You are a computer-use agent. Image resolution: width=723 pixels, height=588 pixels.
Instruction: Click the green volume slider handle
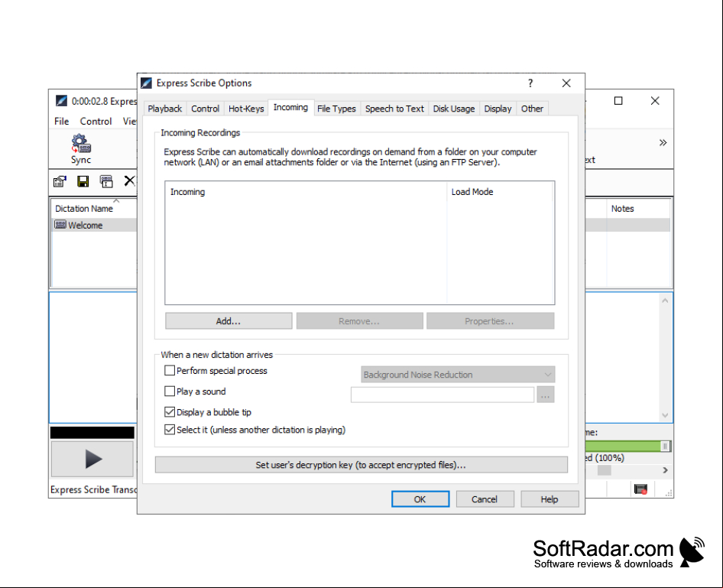[x=666, y=446]
